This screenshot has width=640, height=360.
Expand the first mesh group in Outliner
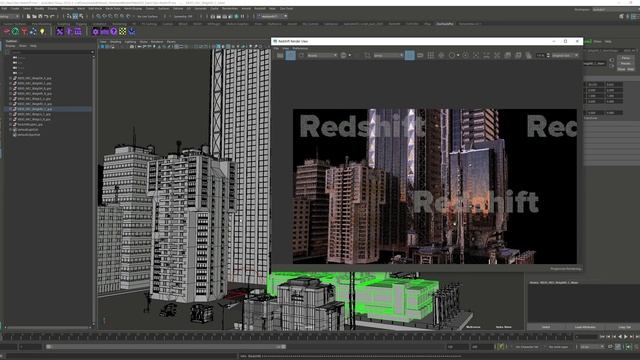coord(11,78)
